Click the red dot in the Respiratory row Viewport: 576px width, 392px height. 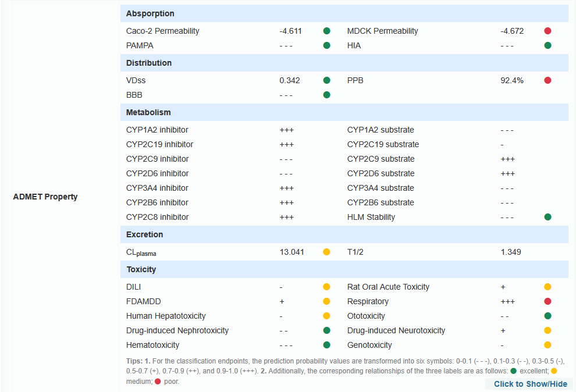point(547,301)
